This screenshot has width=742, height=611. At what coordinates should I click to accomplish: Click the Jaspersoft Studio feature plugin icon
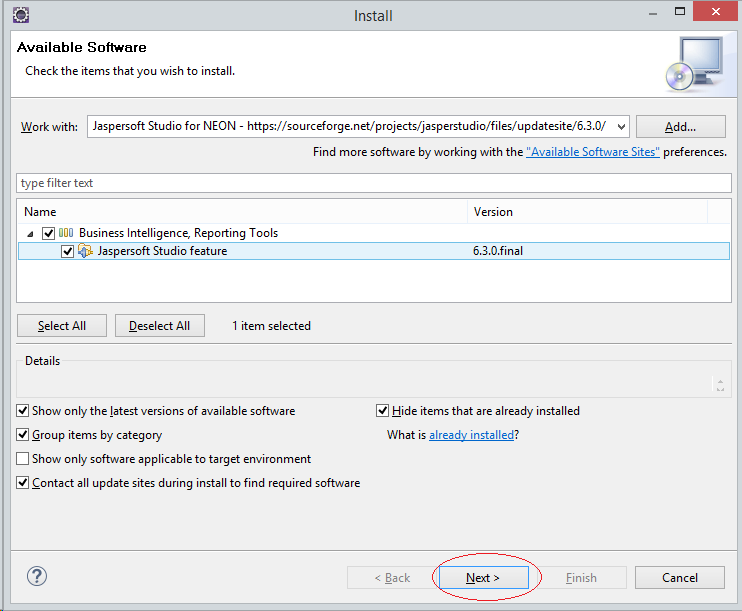(85, 251)
